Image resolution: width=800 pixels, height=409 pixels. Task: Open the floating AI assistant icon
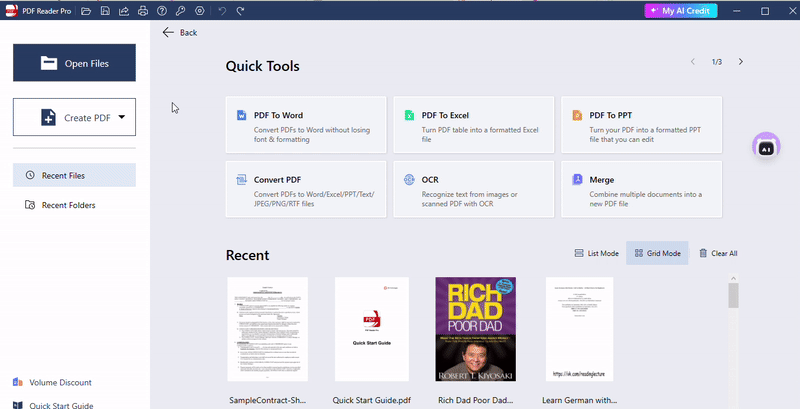coord(766,147)
